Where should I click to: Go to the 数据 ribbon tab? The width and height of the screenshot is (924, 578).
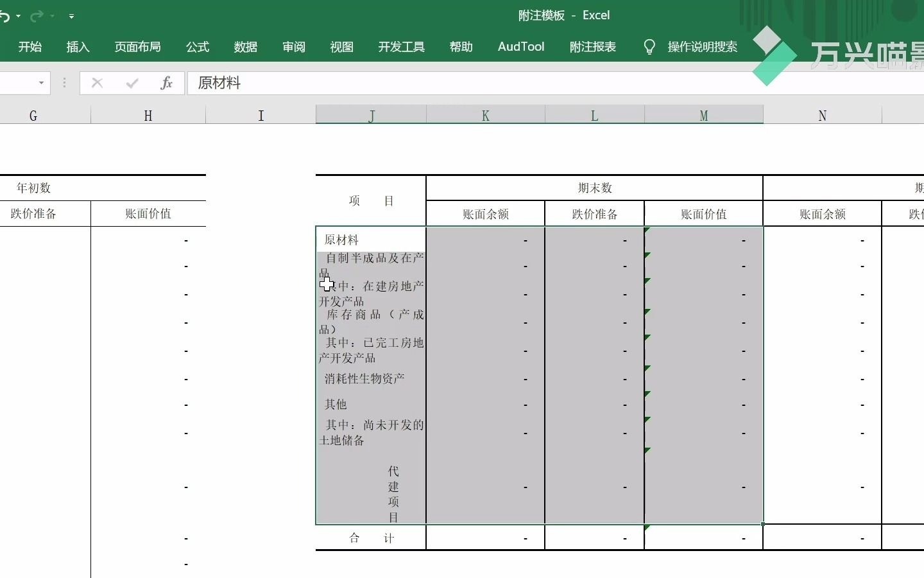tap(246, 47)
